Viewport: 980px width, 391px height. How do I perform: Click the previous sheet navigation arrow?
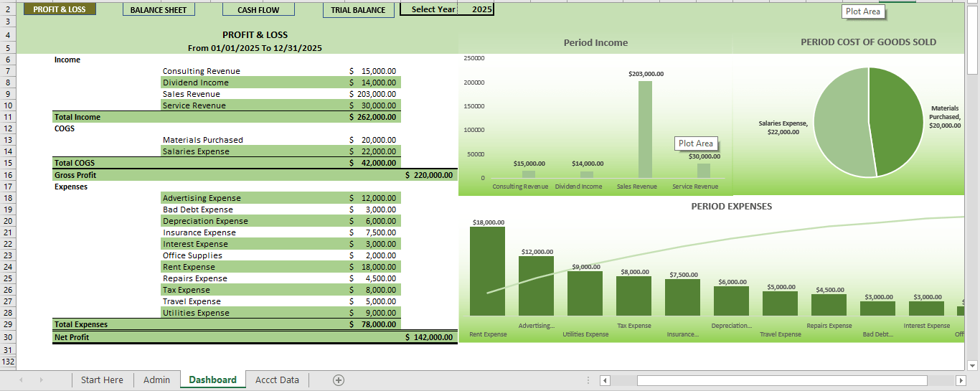[x=21, y=380]
